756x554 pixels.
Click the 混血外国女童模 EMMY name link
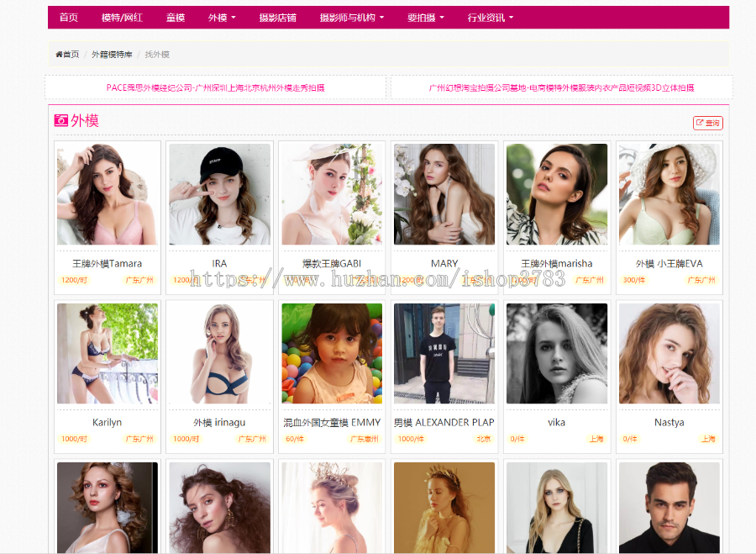pos(332,422)
